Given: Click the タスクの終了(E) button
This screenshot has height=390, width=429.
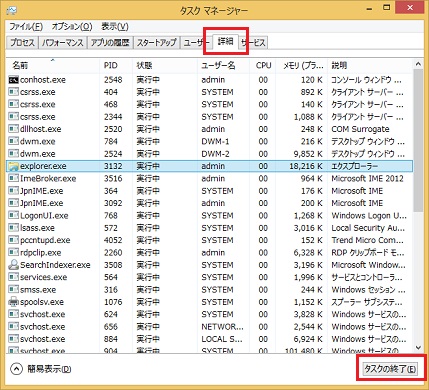Looking at the screenshot, I should 390,369.
